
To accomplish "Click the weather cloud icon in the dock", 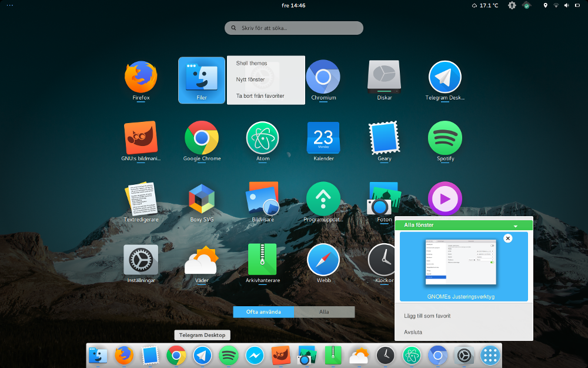I will (359, 355).
